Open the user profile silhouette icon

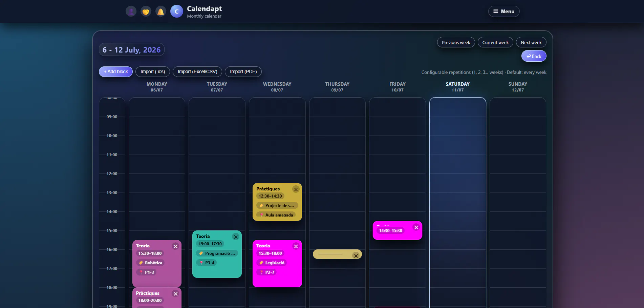(x=131, y=12)
